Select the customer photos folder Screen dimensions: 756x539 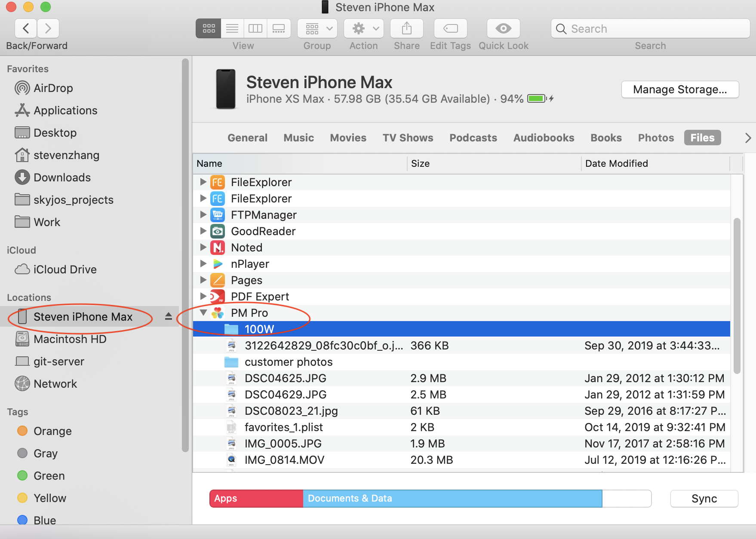click(x=461, y=362)
